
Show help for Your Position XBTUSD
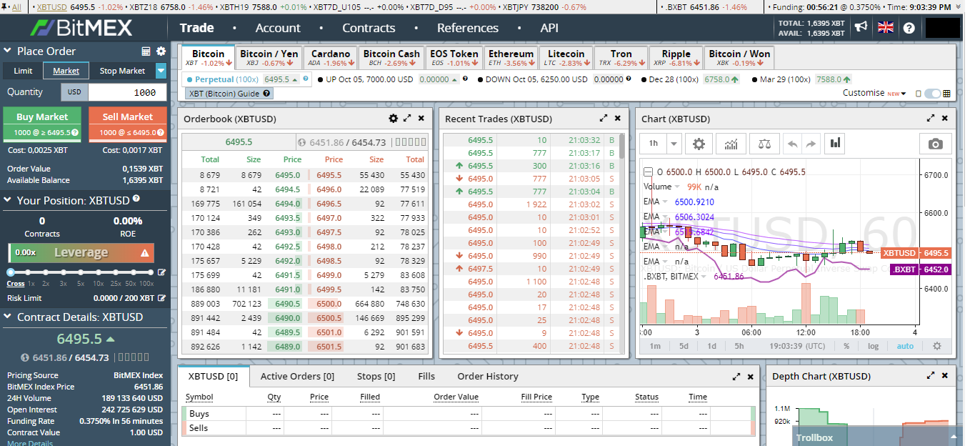coord(136,199)
